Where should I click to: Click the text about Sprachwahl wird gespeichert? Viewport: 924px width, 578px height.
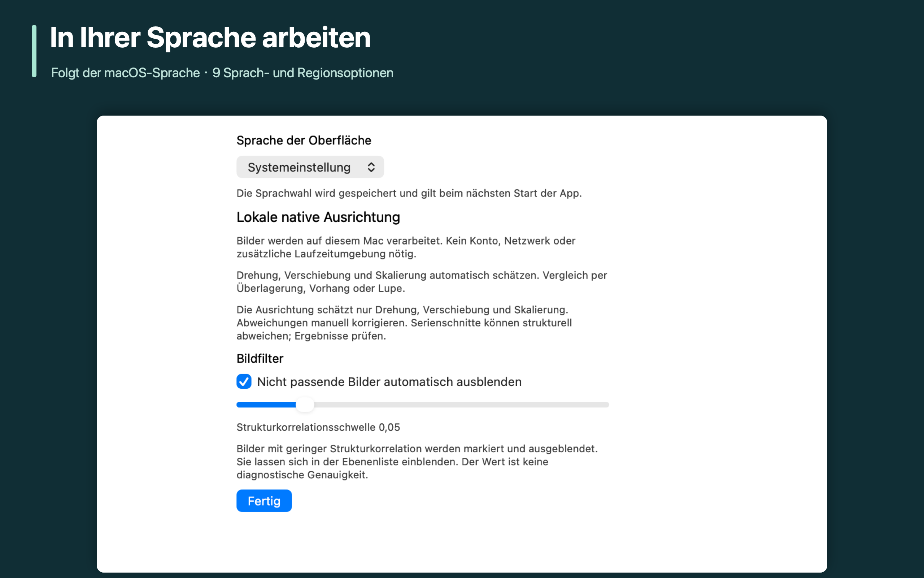tap(409, 193)
